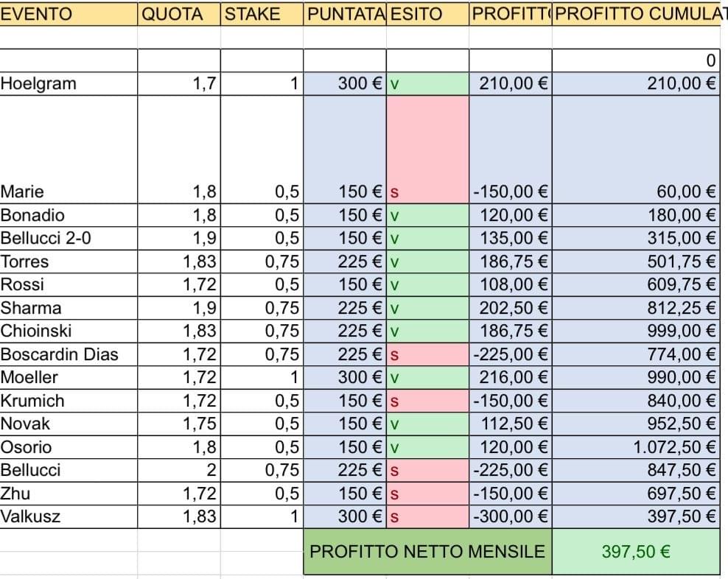The image size is (728, 579).
Task: Click the 501,75 € cumulative profit cell
Action: [635, 262]
